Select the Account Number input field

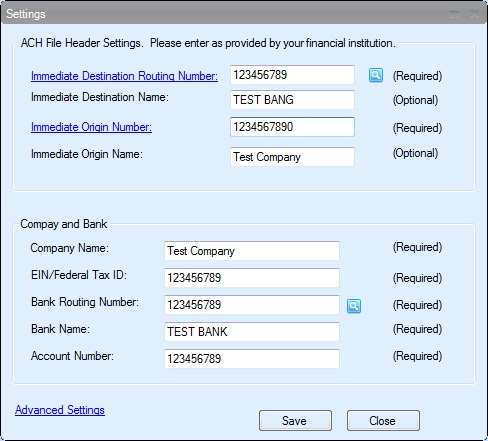(x=252, y=359)
